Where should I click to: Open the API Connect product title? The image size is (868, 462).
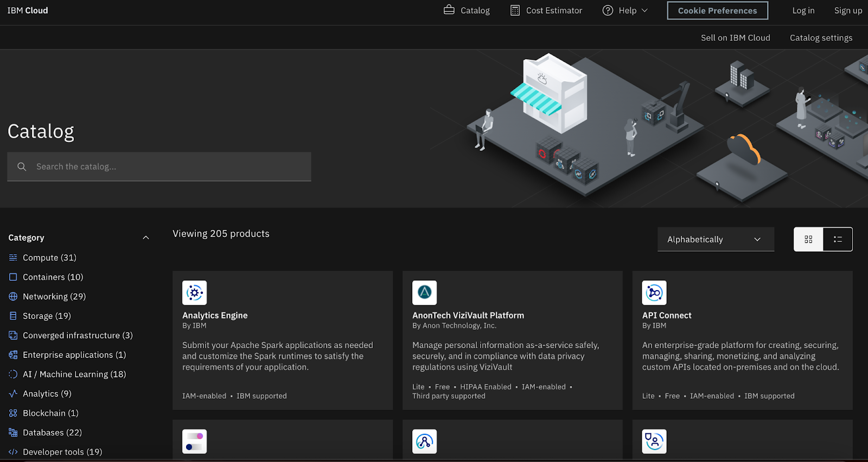(667, 315)
